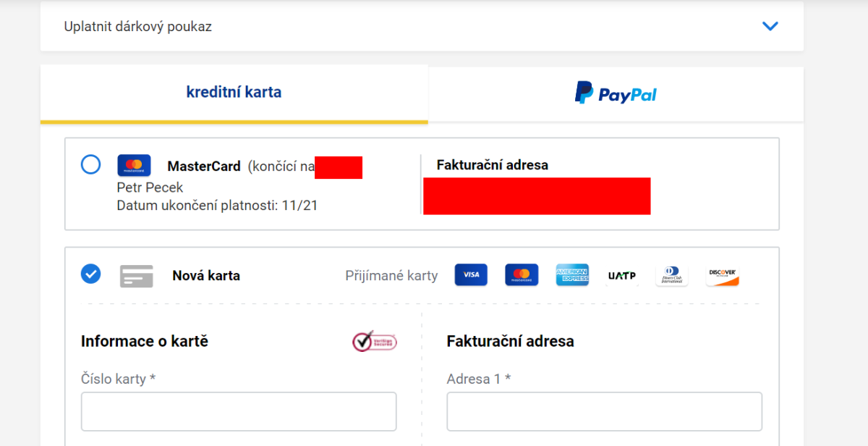
Task: Click the MasterCard logo in accepted cards
Action: coord(522,275)
